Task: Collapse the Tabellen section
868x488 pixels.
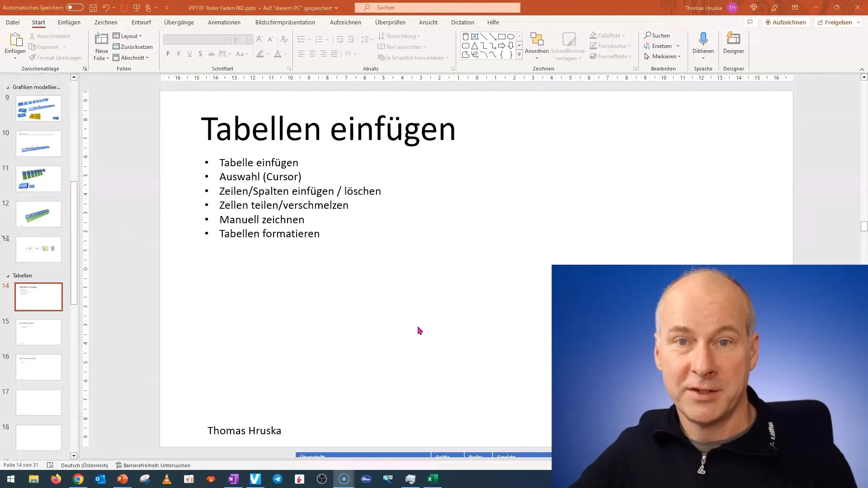Action: 7,276
